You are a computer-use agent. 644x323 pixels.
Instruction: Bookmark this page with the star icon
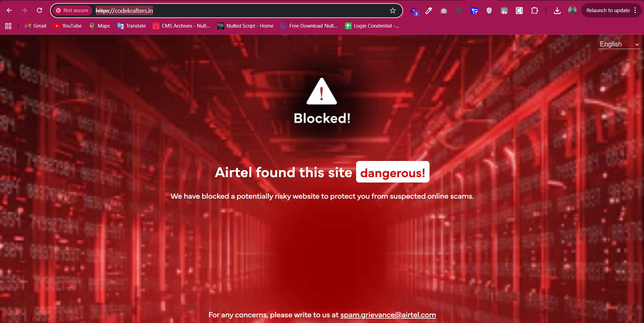click(x=393, y=10)
